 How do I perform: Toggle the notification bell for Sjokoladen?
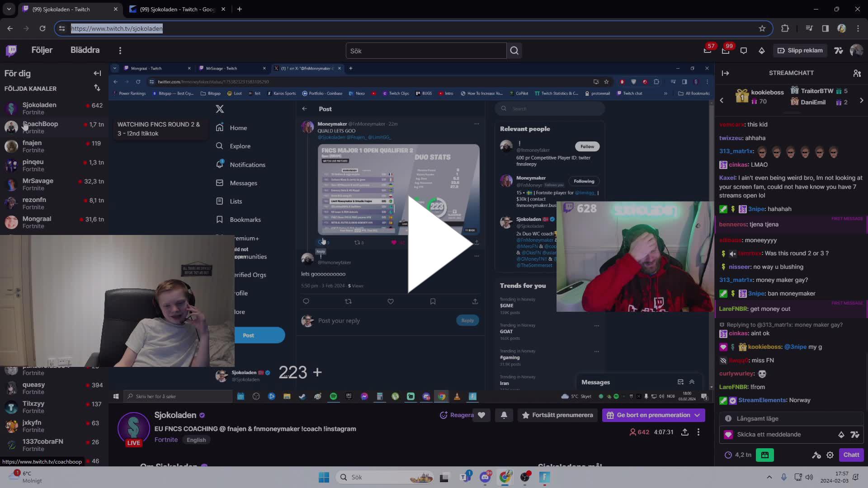pos(504,415)
